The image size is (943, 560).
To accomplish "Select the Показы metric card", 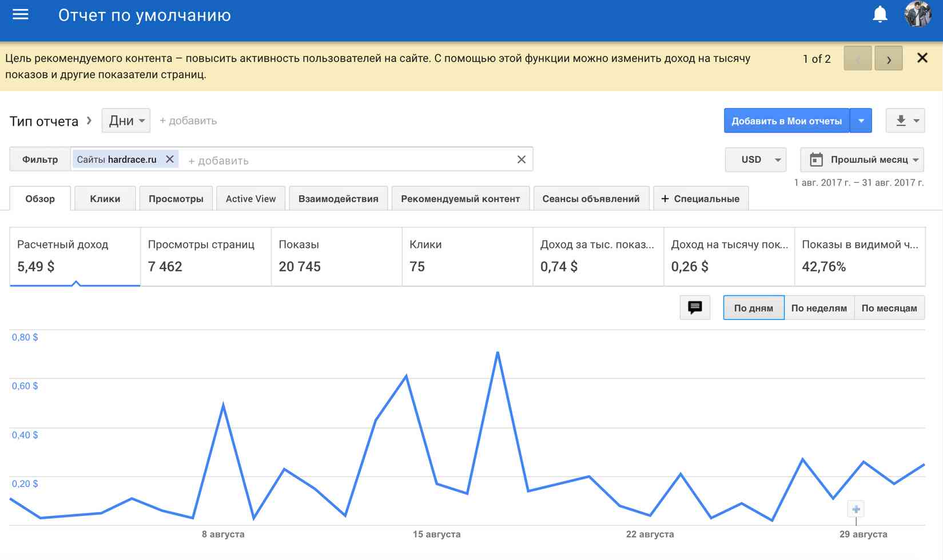I will click(336, 256).
